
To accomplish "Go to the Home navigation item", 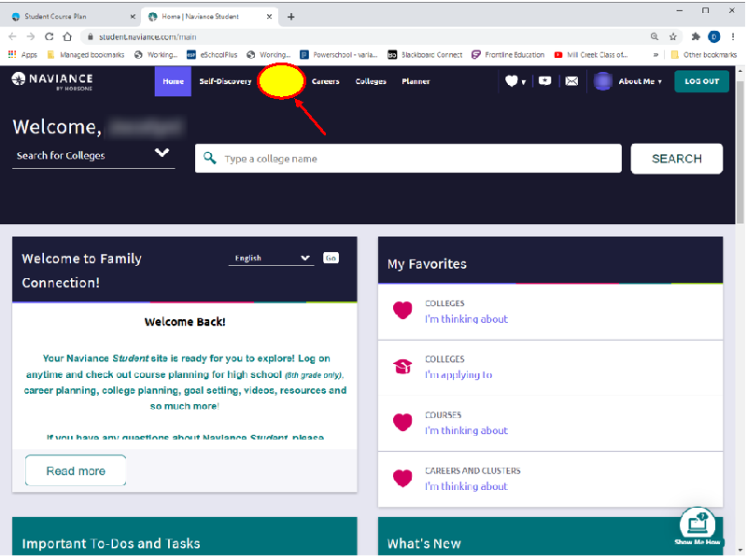I will coord(173,81).
